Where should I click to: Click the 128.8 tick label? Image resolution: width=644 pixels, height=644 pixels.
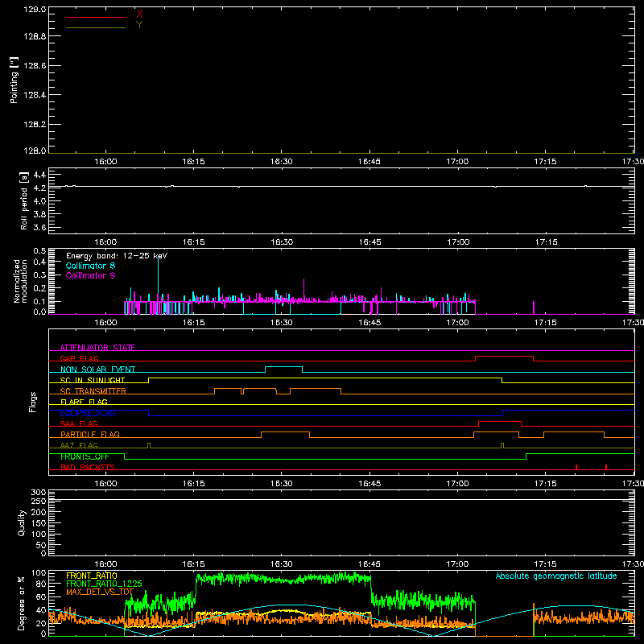point(35,36)
